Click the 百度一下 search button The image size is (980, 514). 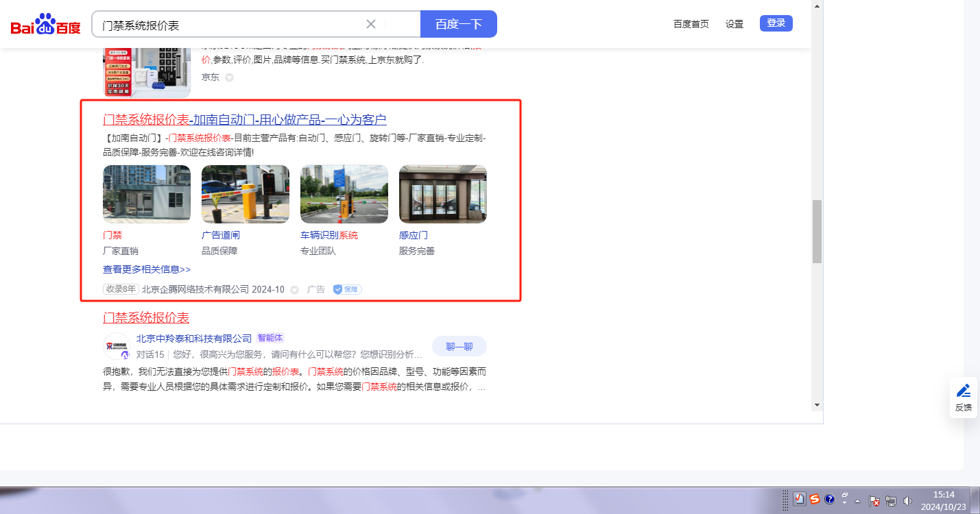pos(459,24)
